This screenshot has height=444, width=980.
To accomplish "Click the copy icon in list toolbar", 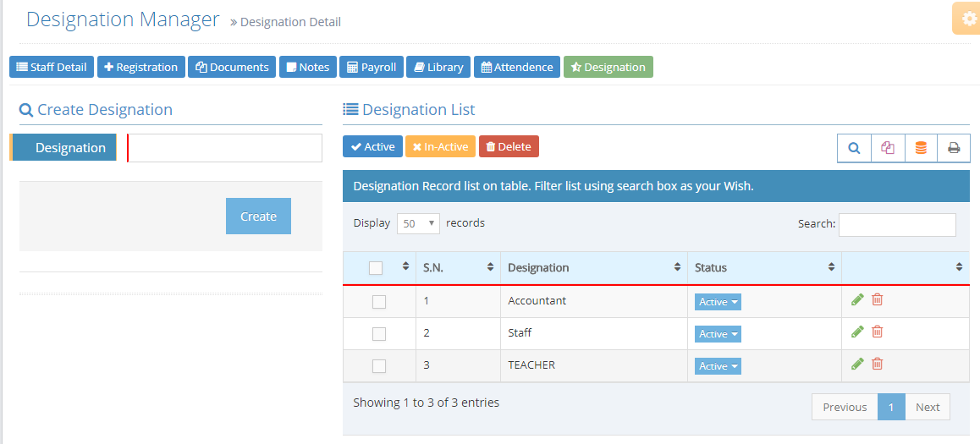I will (887, 148).
